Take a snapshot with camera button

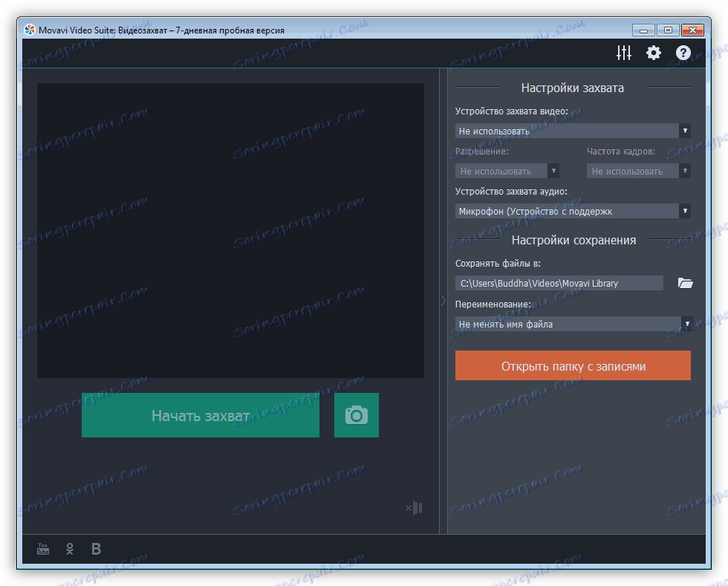[356, 415]
